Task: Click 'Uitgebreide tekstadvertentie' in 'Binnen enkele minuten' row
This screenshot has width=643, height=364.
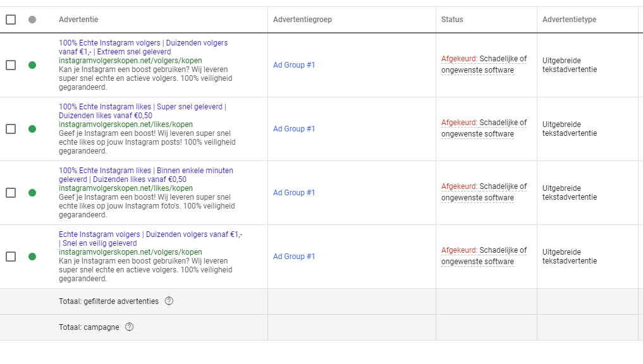Action: (x=570, y=193)
